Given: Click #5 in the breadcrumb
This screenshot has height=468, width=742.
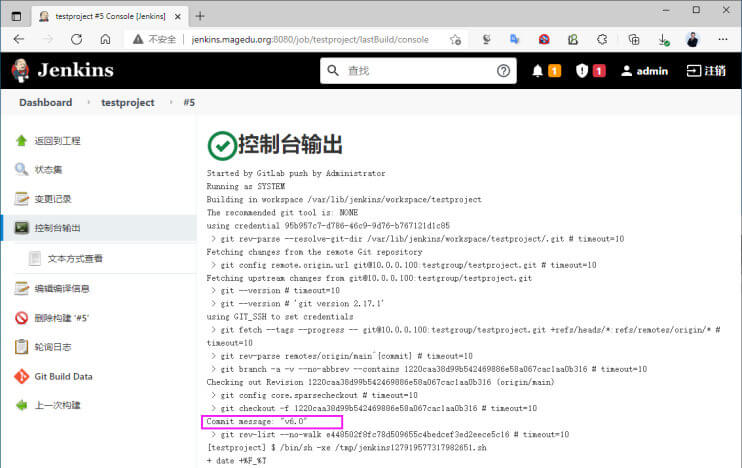Looking at the screenshot, I should click(x=189, y=102).
